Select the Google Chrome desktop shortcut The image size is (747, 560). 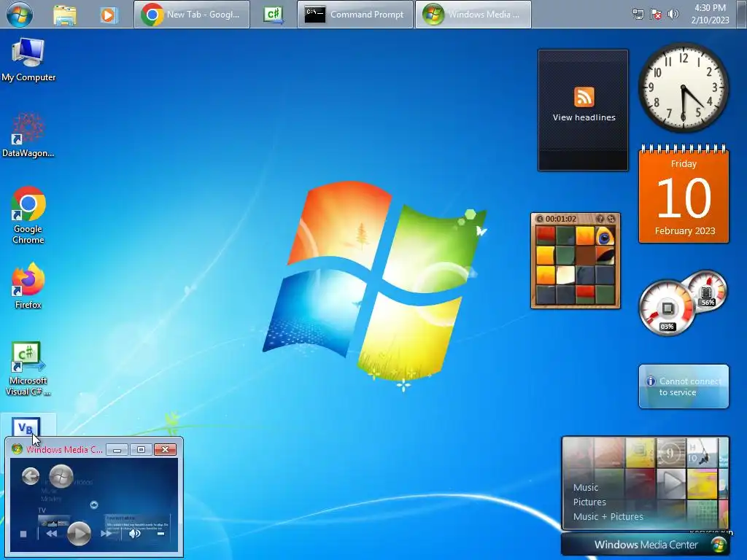pos(28,215)
